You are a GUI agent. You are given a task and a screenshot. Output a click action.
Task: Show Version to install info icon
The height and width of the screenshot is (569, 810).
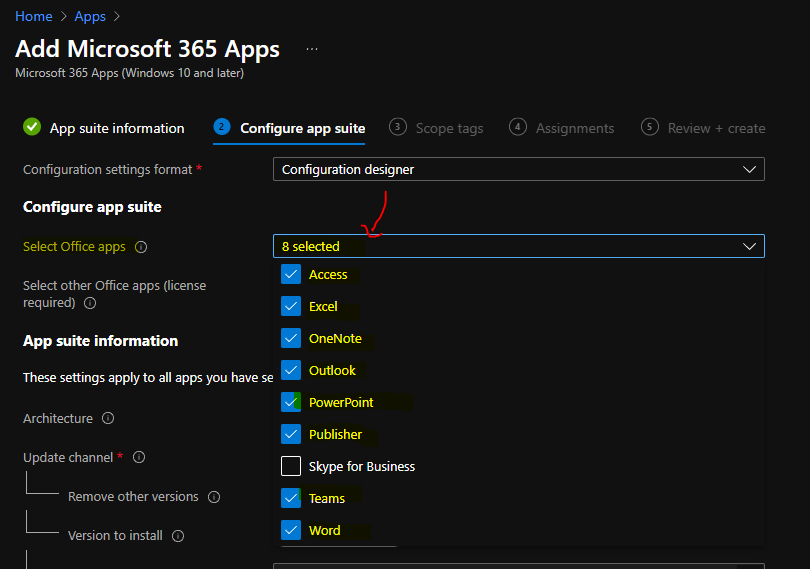(x=178, y=536)
